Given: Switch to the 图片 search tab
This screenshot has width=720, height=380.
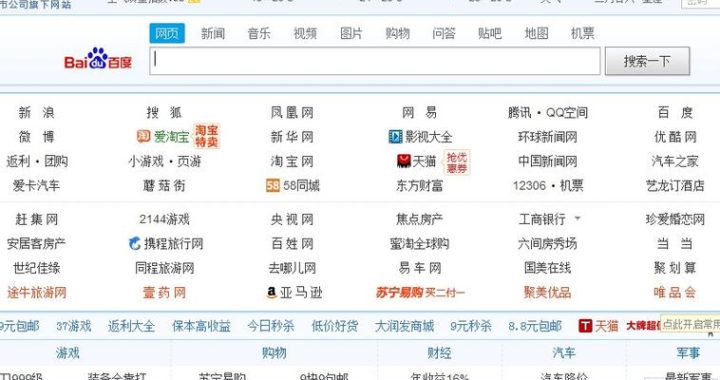Looking at the screenshot, I should 351,34.
